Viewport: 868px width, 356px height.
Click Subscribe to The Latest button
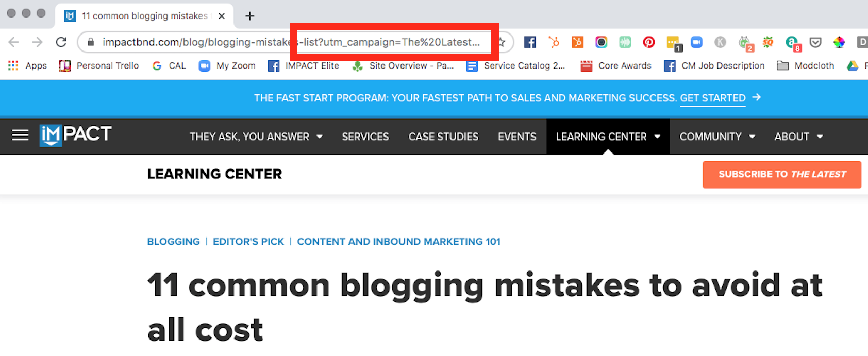[x=782, y=175]
